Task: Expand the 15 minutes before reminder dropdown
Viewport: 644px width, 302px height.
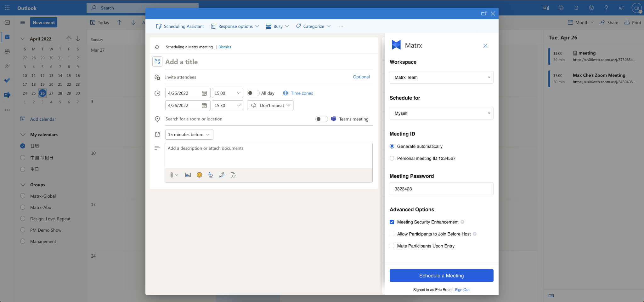Action: coord(189,135)
